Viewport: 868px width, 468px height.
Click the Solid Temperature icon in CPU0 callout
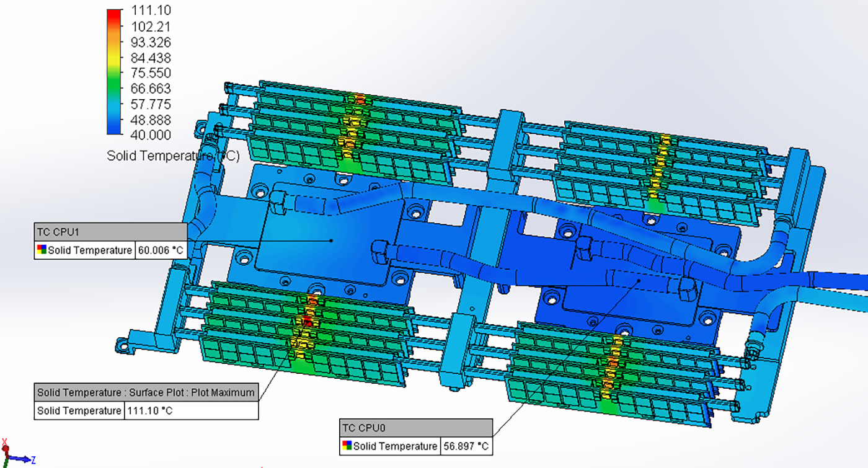coord(347,446)
